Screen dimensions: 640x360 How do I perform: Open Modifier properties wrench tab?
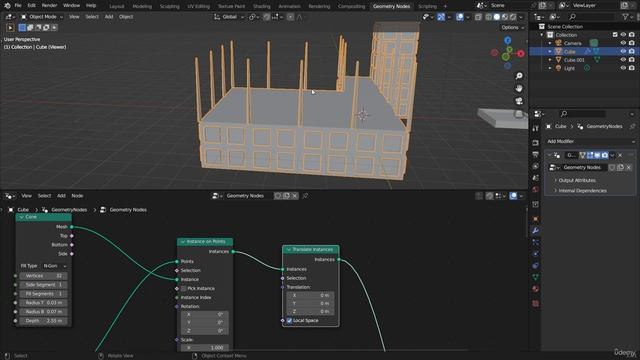(536, 231)
